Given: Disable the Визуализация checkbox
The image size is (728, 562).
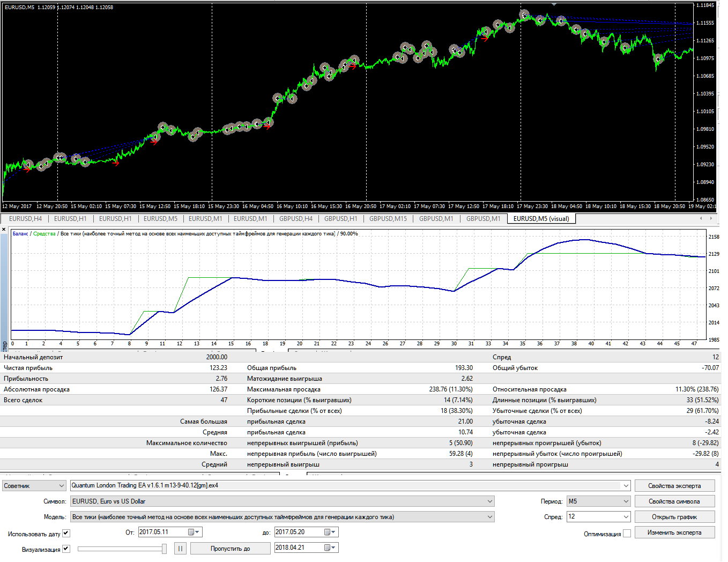Looking at the screenshot, I should point(66,549).
